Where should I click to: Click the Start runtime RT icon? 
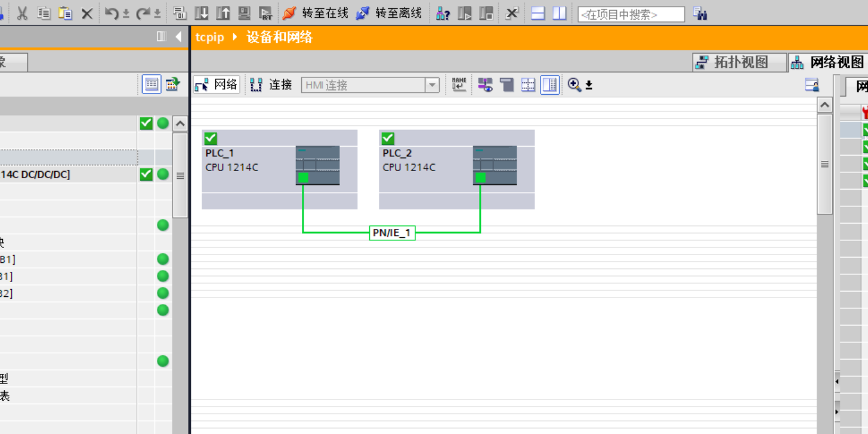266,13
